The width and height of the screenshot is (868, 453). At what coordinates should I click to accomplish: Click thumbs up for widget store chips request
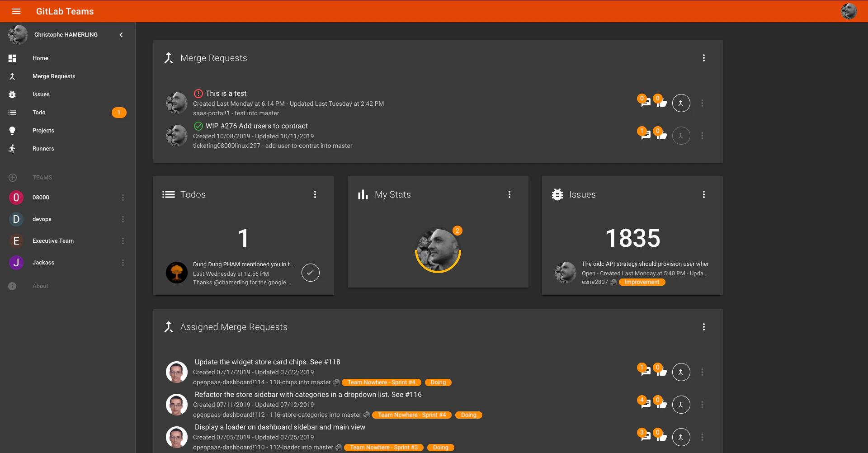(661, 371)
